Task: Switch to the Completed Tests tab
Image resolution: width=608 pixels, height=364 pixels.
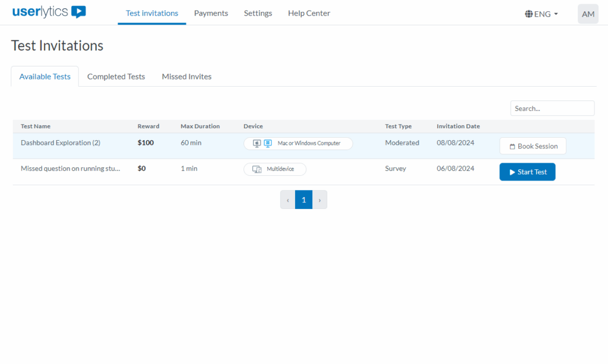Action: click(116, 77)
